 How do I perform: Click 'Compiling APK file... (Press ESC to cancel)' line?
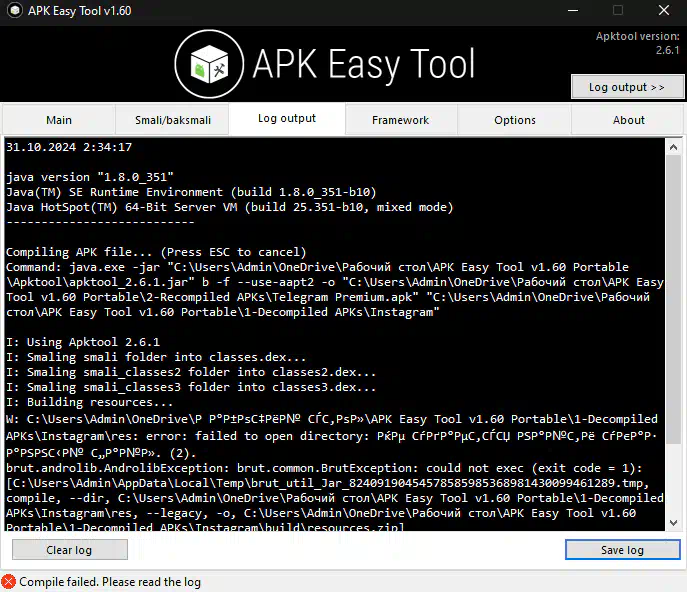click(156, 252)
